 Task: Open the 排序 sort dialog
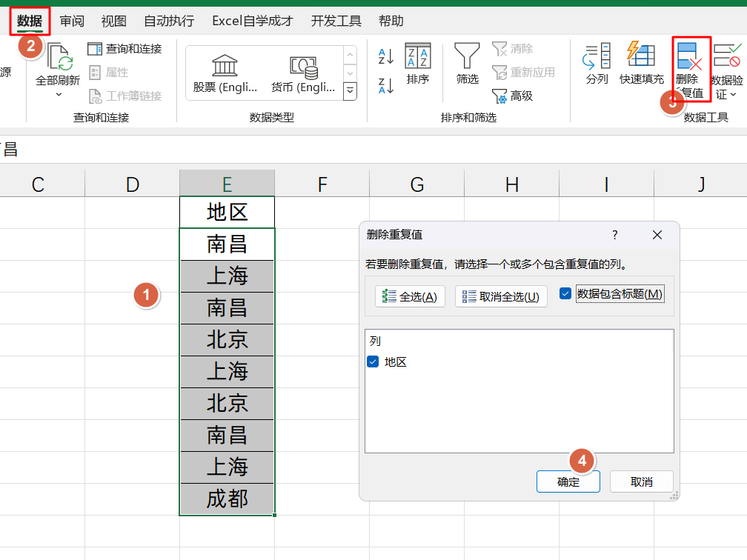click(418, 64)
